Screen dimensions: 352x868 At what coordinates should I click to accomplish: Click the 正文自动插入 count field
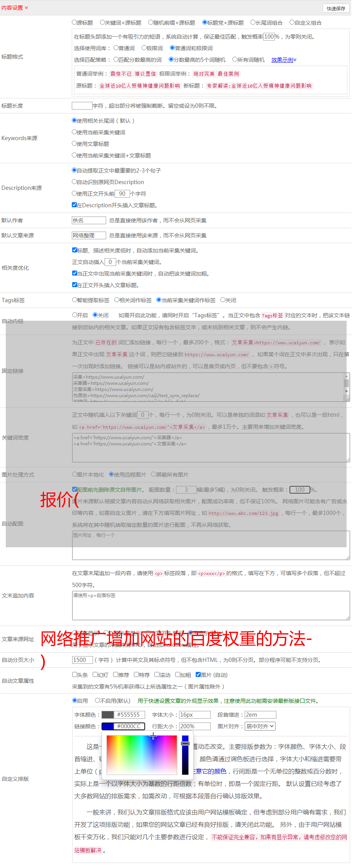point(110,262)
